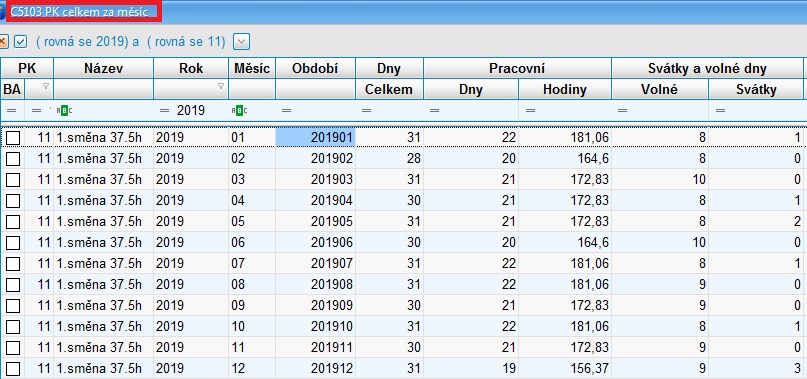Check the row checkbox for period 201907
Screen dimensions: 807x379
[x=13, y=264]
